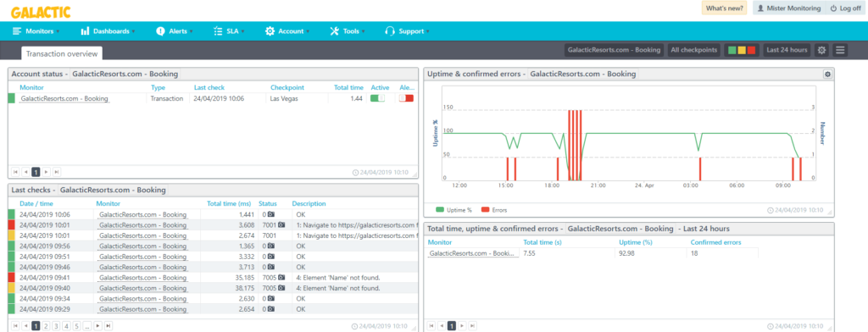Open the hamburger menu in the dashboard toolbar
This screenshot has height=332, width=868.
[x=840, y=50]
